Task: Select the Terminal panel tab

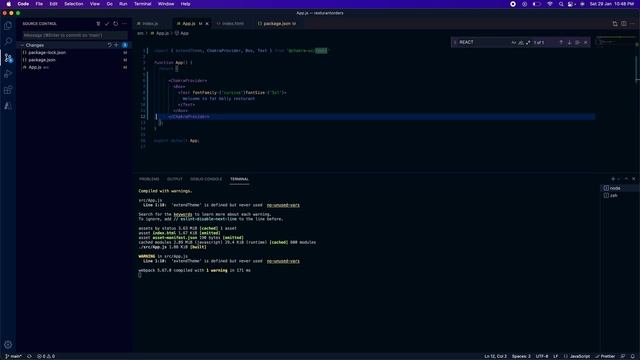Action: point(239,179)
